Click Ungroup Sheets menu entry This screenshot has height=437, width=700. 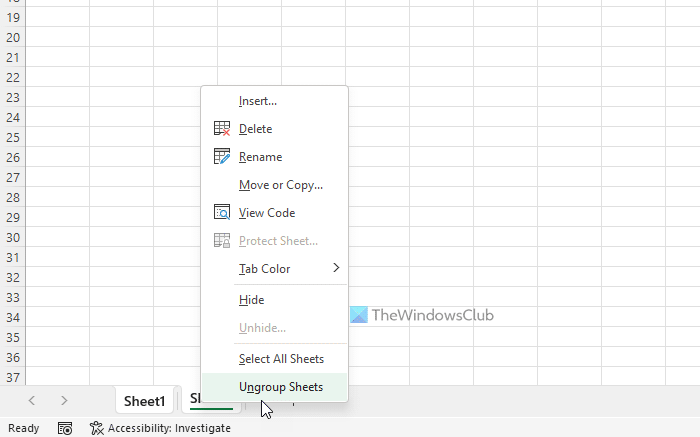[281, 387]
